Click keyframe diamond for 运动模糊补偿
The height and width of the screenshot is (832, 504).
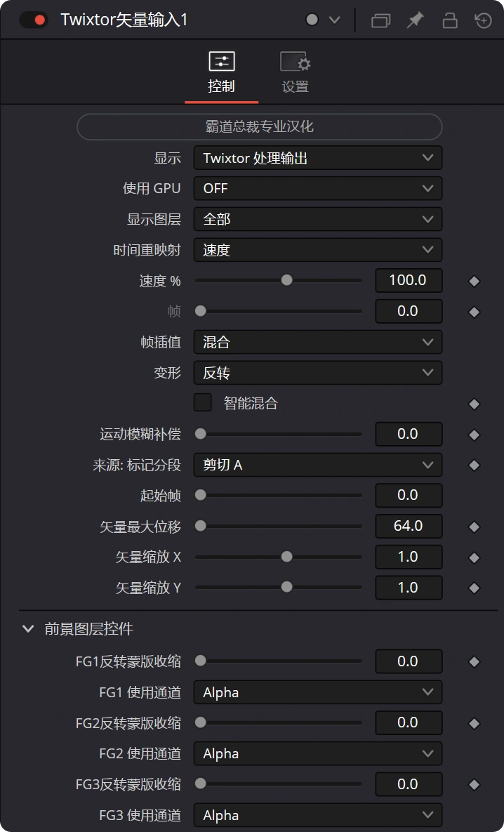(475, 435)
